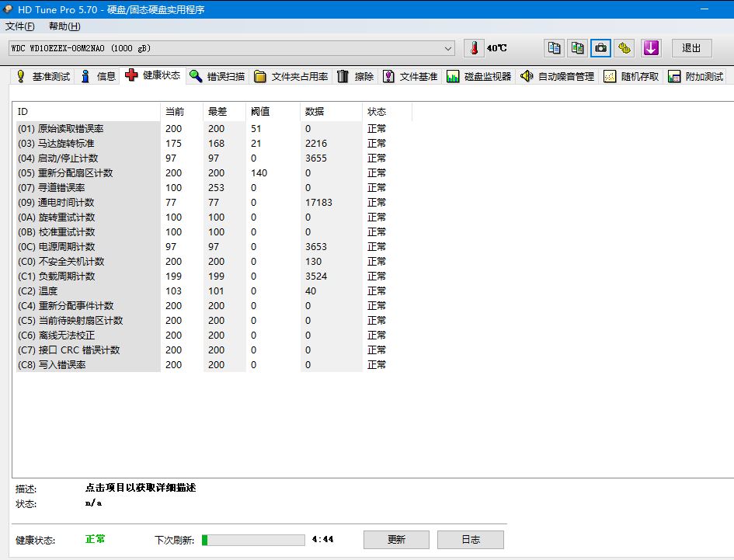The image size is (734, 560).
Task: Click the HD Tune Pro title bar icon
Action: pyautogui.click(x=8, y=9)
